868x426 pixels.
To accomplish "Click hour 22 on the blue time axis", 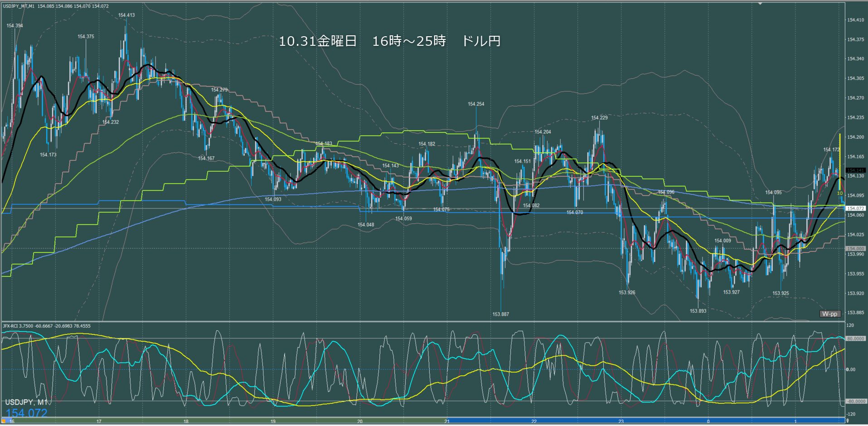I will click(534, 421).
